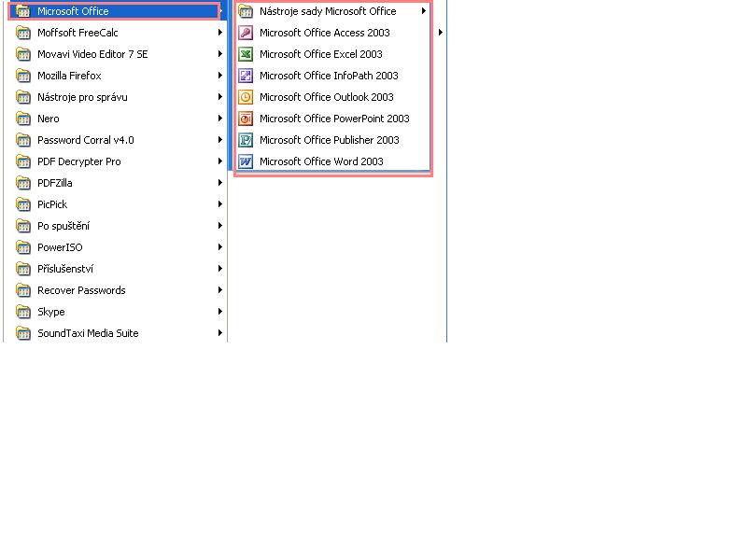Expand Nástroje sady Microsoft Office submenu arrow
Image resolution: width=747 pixels, height=560 pixels.
click(x=424, y=10)
